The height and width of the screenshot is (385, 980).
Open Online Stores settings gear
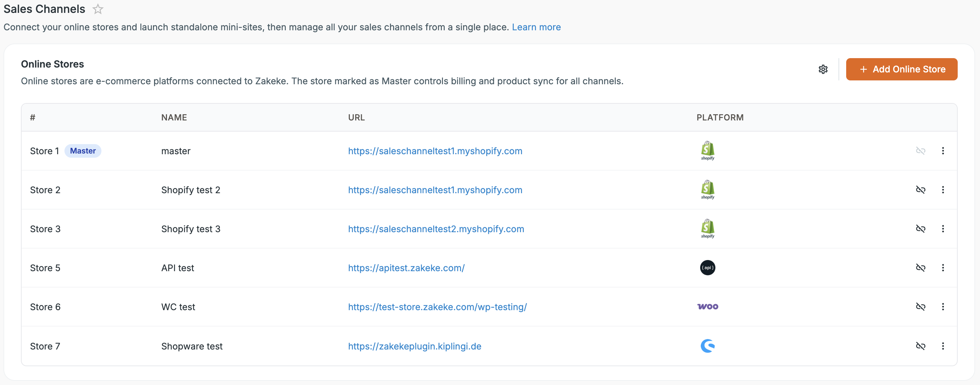coord(823,69)
